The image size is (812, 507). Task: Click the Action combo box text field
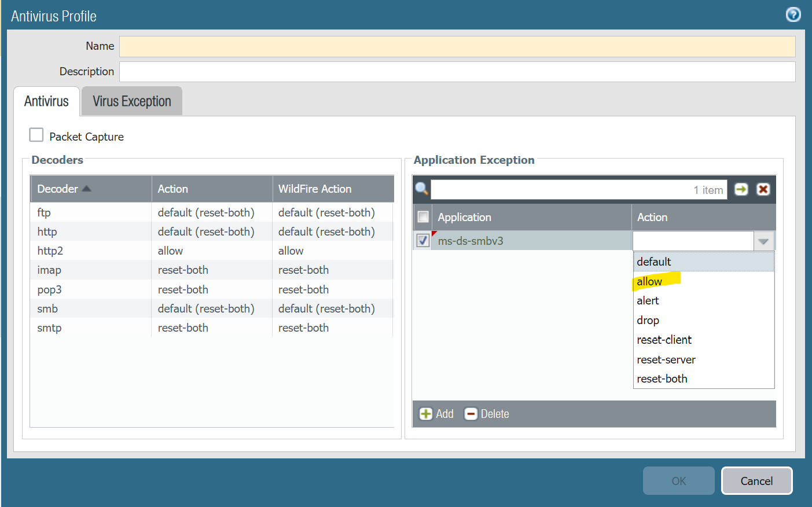coord(693,241)
